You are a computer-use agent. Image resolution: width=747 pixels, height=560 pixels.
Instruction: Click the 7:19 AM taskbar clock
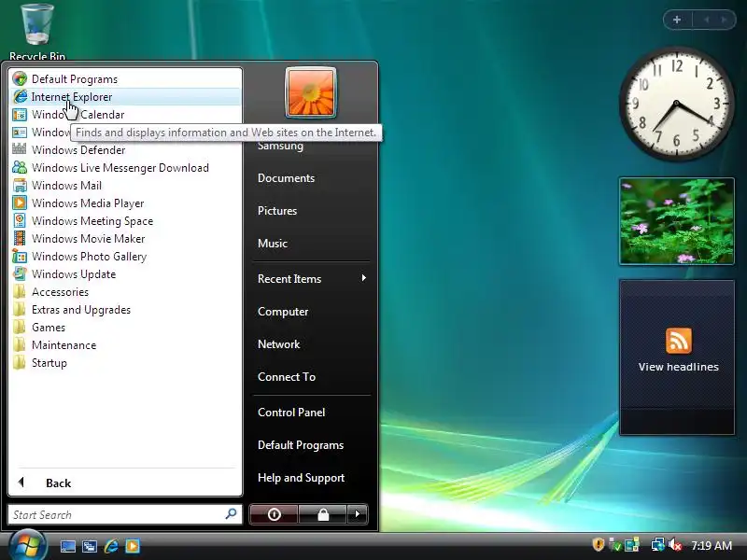(x=712, y=545)
